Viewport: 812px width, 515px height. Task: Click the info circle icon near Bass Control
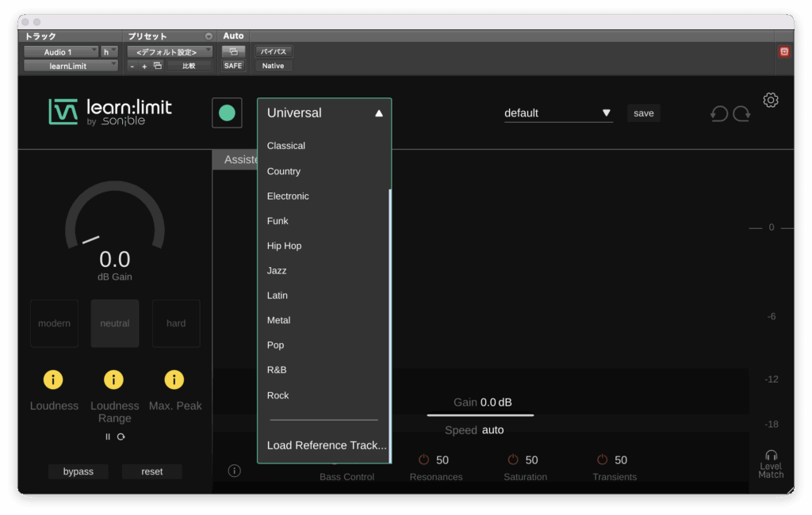[234, 471]
